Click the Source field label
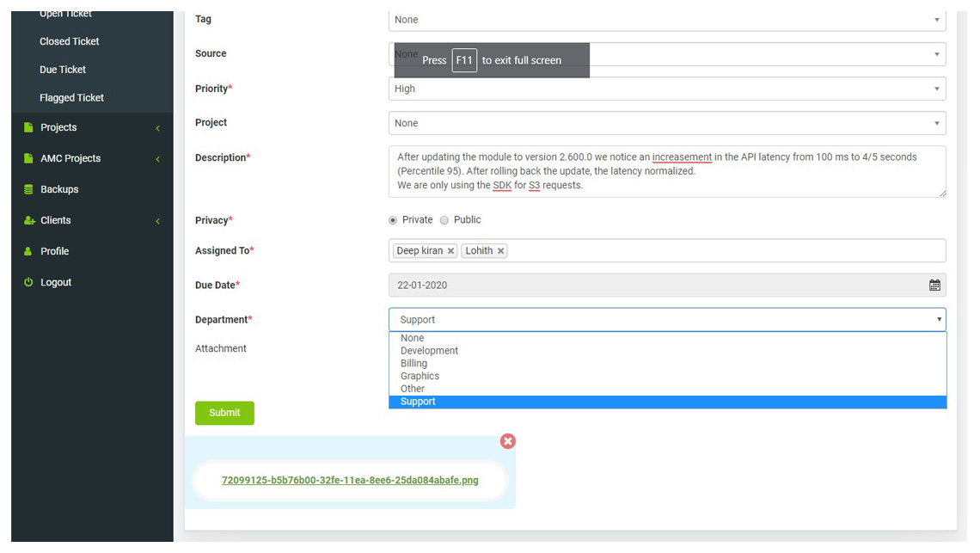 click(211, 54)
